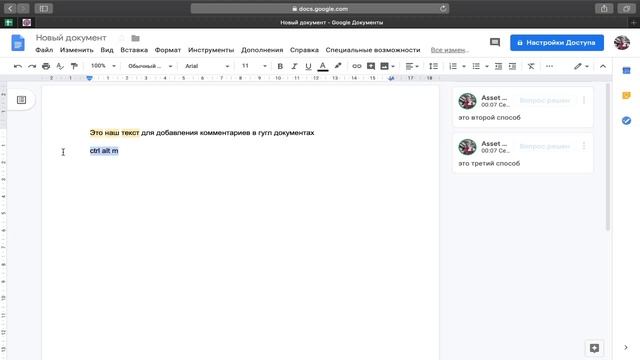
Task: Click the Redo arrow icon
Action: tap(32, 66)
